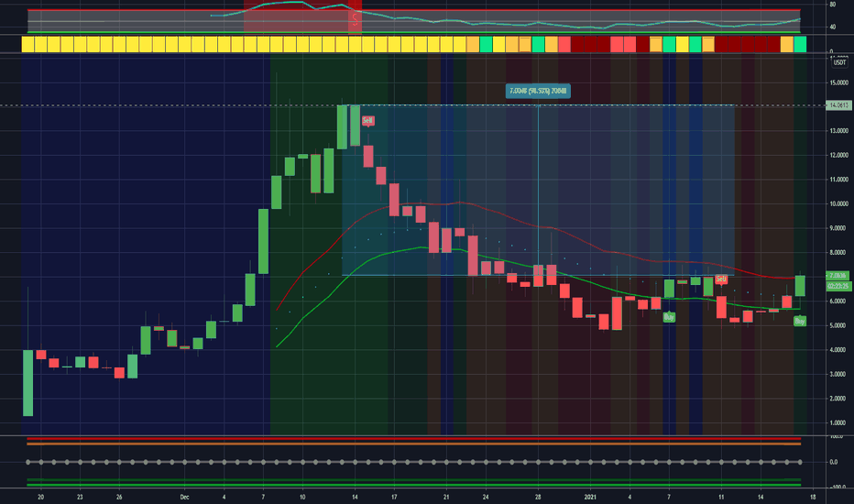Screen dimensions: 854x504
Task: Click the Buy signal label below the latest candle
Action: coord(800,321)
